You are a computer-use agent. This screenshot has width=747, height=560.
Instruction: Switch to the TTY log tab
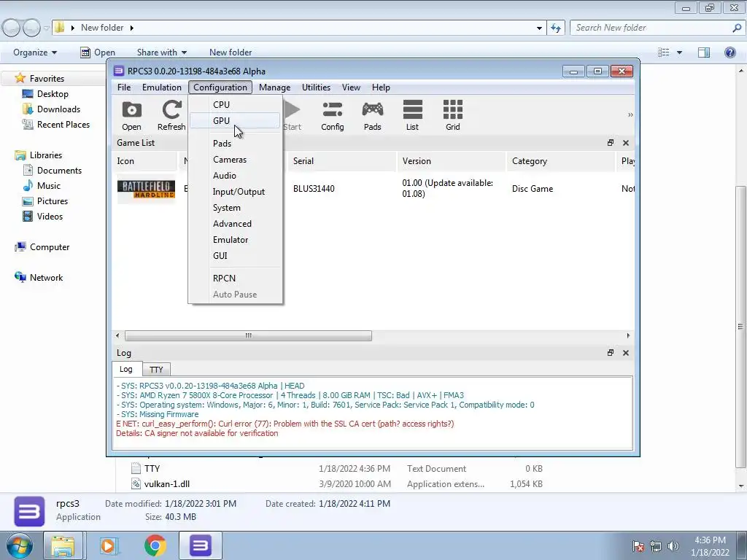tap(156, 370)
